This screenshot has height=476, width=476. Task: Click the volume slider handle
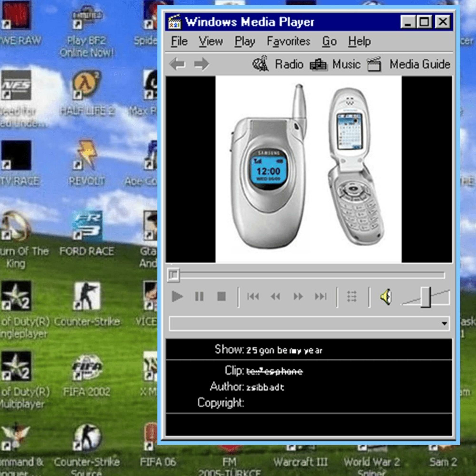click(x=426, y=297)
